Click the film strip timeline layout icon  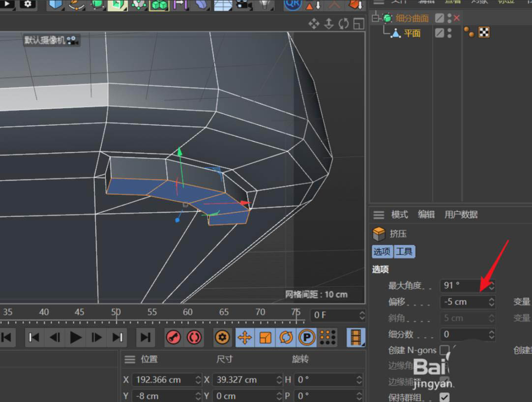click(x=356, y=338)
